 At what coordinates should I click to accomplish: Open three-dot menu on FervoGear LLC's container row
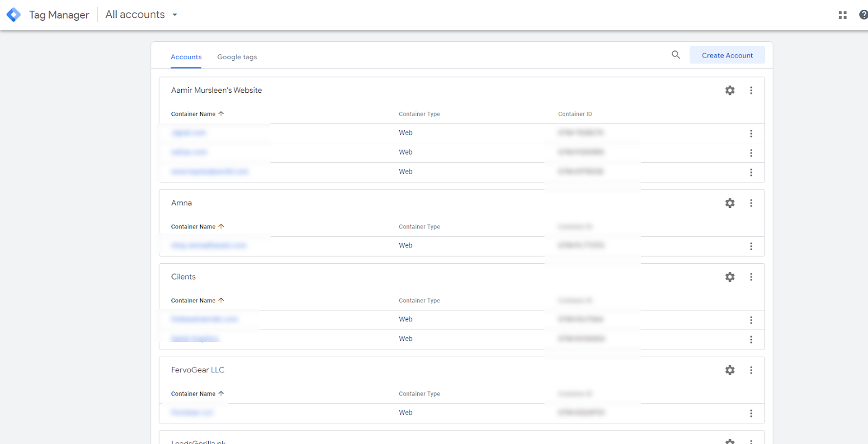click(751, 414)
